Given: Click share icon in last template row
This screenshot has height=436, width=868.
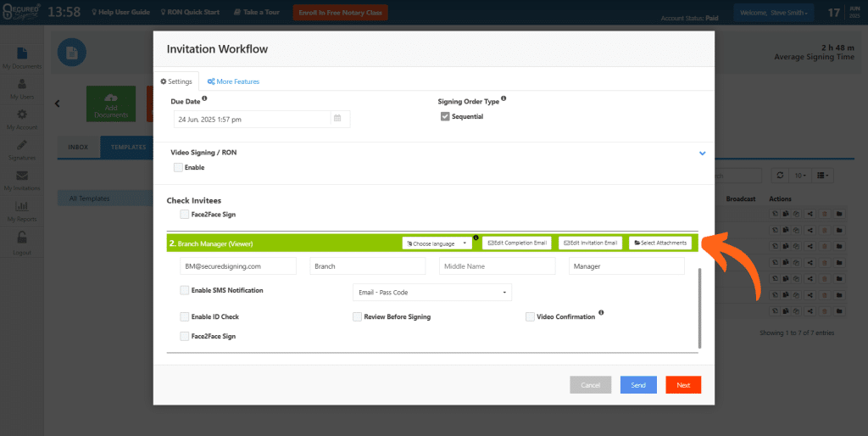Looking at the screenshot, I should click(810, 311).
